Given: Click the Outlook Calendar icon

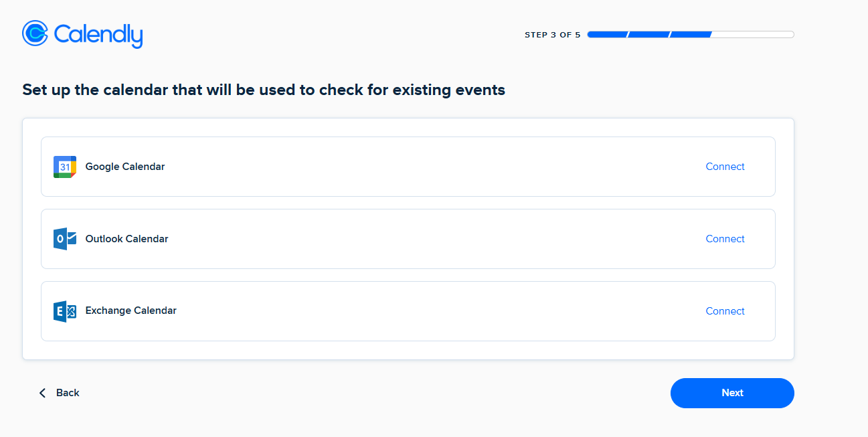Looking at the screenshot, I should point(65,239).
